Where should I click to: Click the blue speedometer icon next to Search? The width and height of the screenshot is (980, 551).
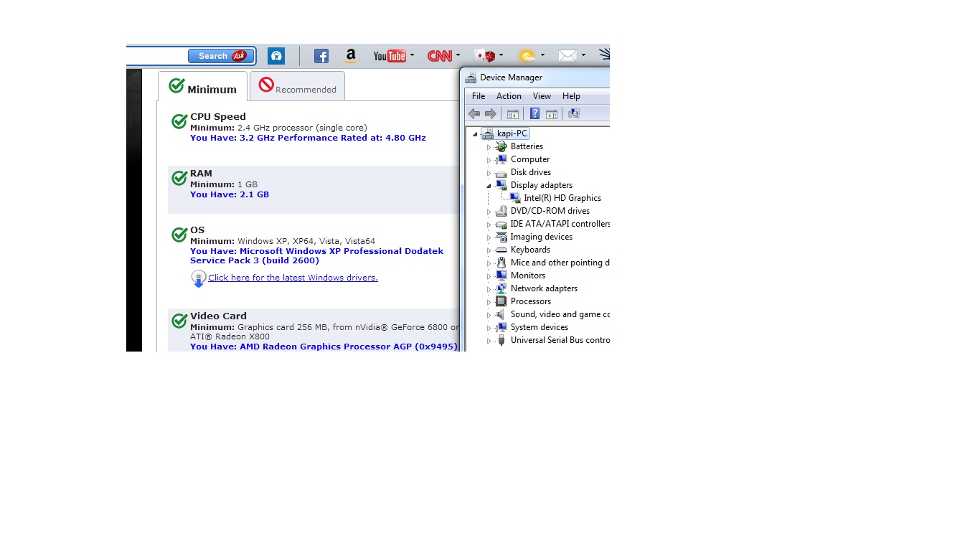pyautogui.click(x=276, y=56)
